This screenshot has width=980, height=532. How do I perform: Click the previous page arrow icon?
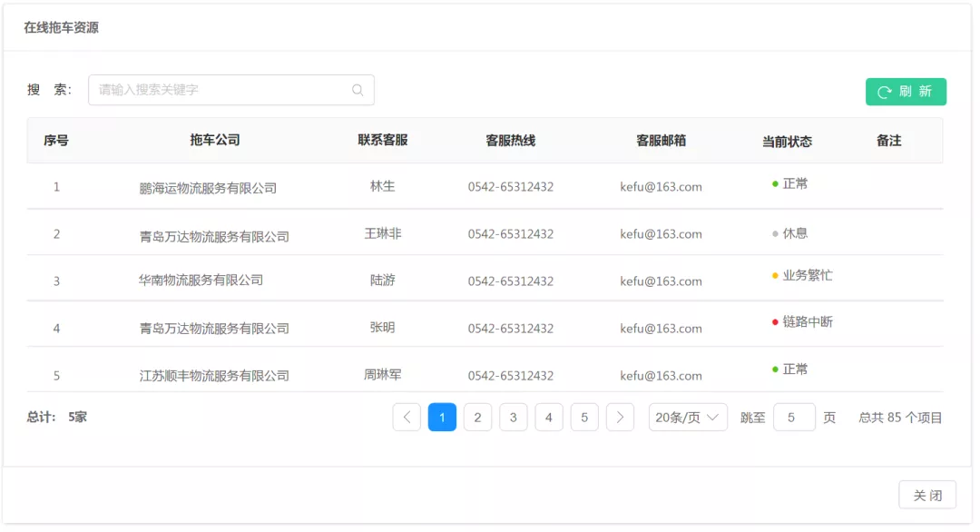tap(407, 417)
